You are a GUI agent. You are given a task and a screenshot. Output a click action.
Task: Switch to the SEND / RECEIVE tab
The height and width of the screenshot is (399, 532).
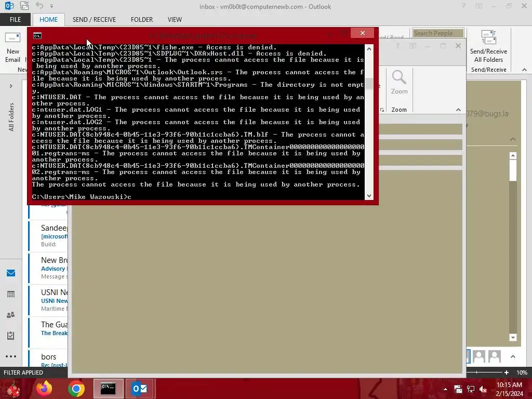coord(94,20)
